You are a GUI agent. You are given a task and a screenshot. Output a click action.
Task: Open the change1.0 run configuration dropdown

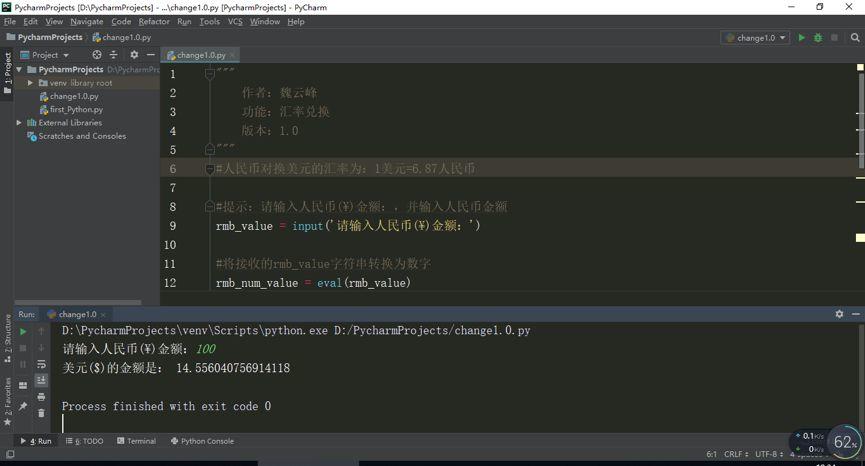pos(755,38)
